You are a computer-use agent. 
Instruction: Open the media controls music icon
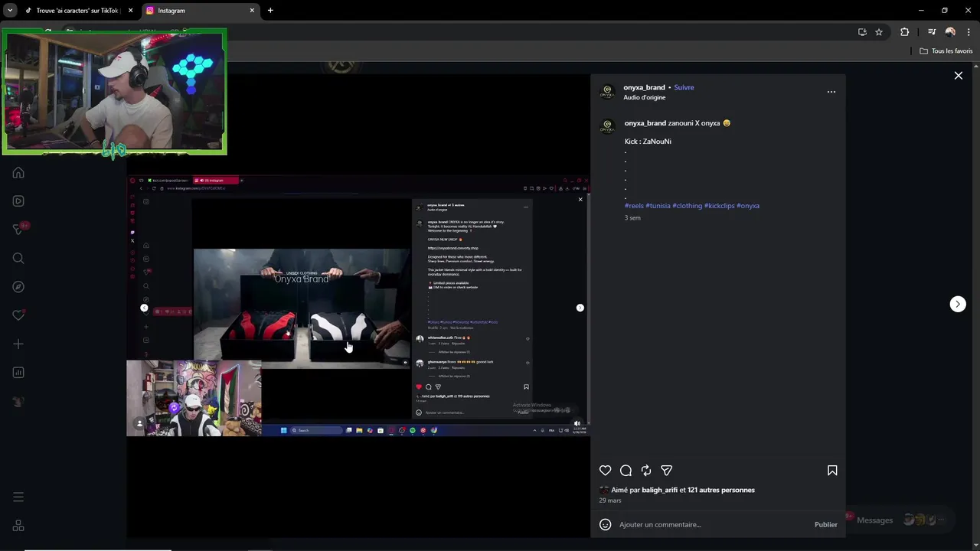[932, 32]
